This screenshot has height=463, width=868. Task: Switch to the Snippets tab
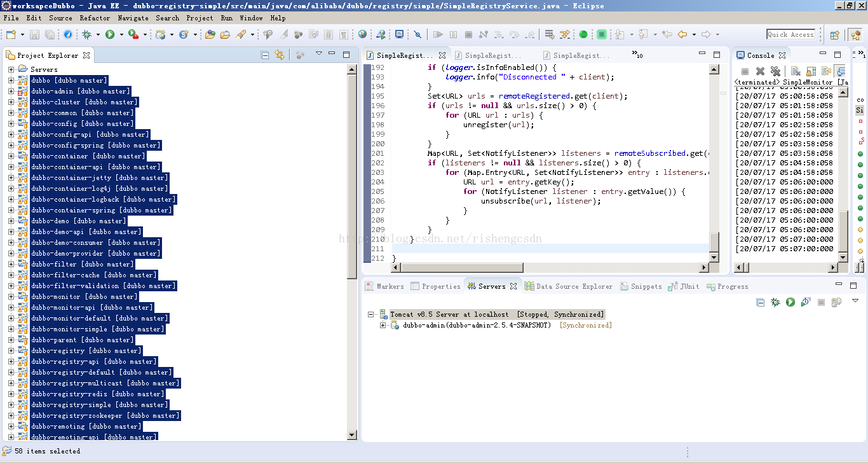(641, 286)
